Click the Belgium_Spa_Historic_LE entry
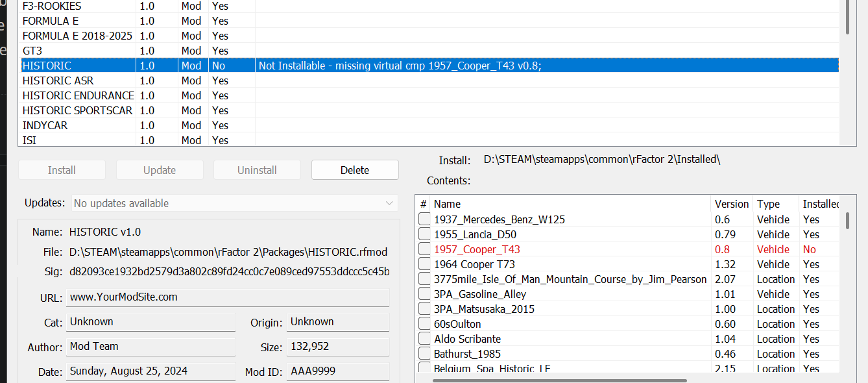The image size is (868, 383). click(x=492, y=369)
